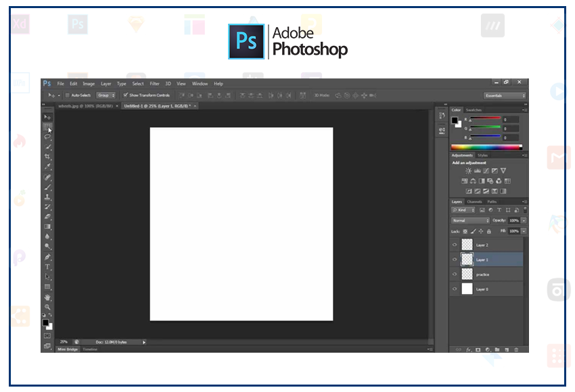Switch to the wheels.jpg document tab
575x392 pixels.
[85, 106]
